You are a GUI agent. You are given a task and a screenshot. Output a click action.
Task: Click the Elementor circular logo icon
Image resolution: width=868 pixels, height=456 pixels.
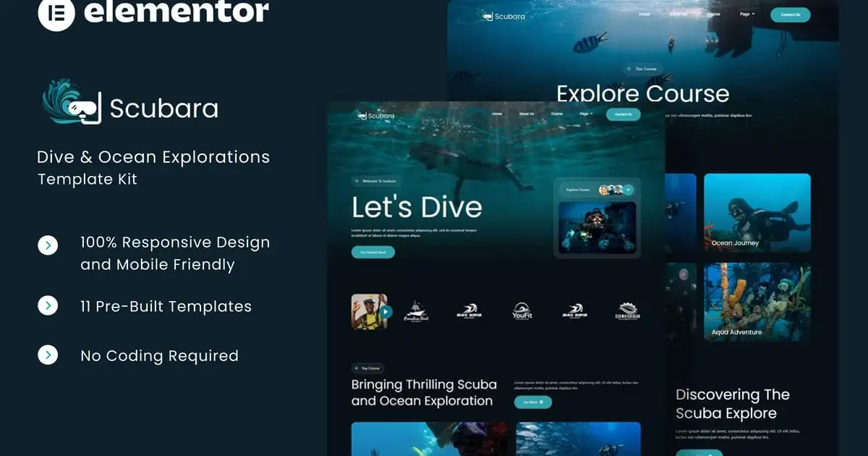pyautogui.click(x=57, y=12)
